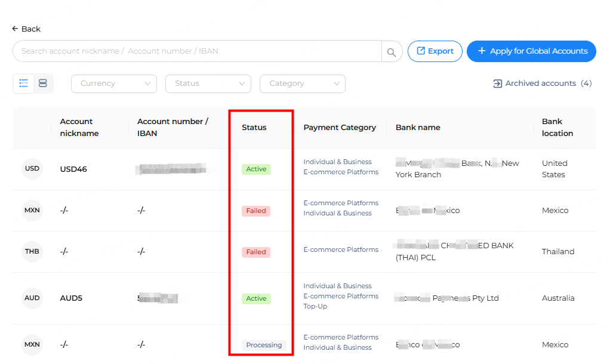Click United States bank location
The image size is (610, 364).
click(554, 169)
